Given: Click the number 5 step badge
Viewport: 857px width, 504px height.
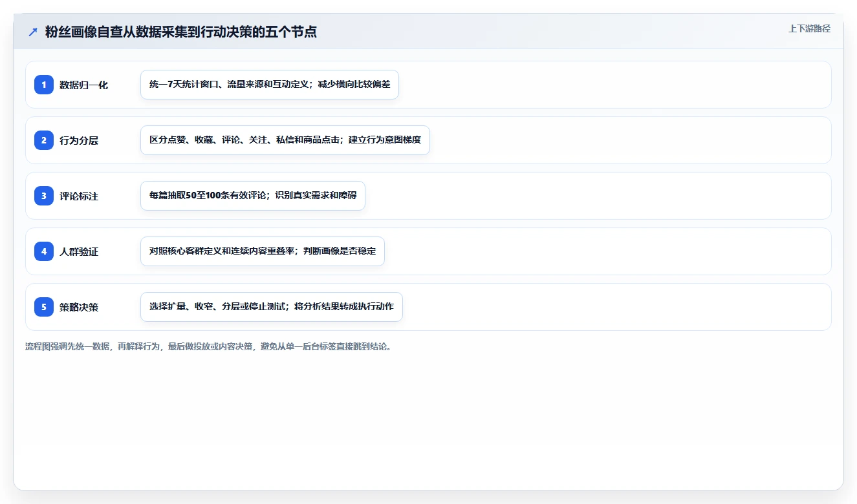Looking at the screenshot, I should click(x=44, y=307).
